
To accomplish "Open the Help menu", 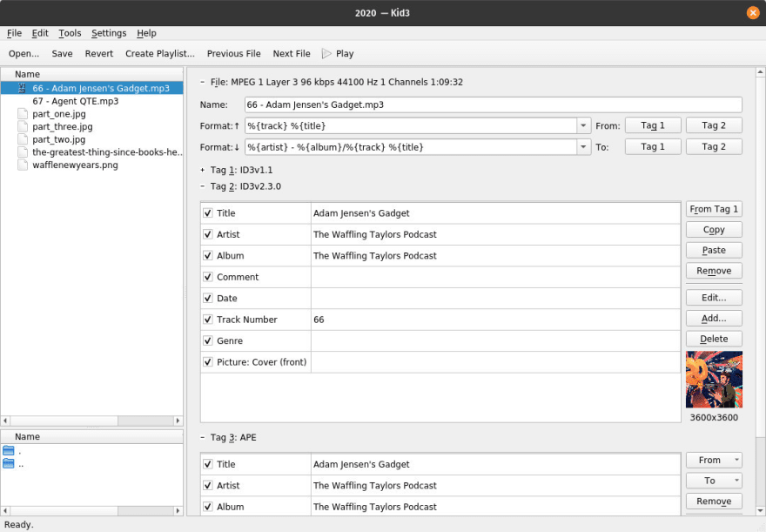I will coord(146,33).
